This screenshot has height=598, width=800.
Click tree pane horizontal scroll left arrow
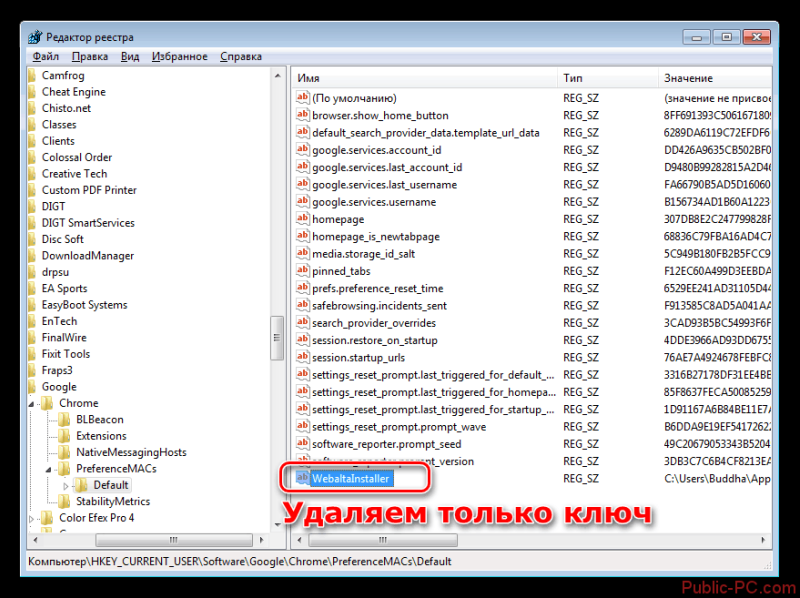[x=35, y=539]
